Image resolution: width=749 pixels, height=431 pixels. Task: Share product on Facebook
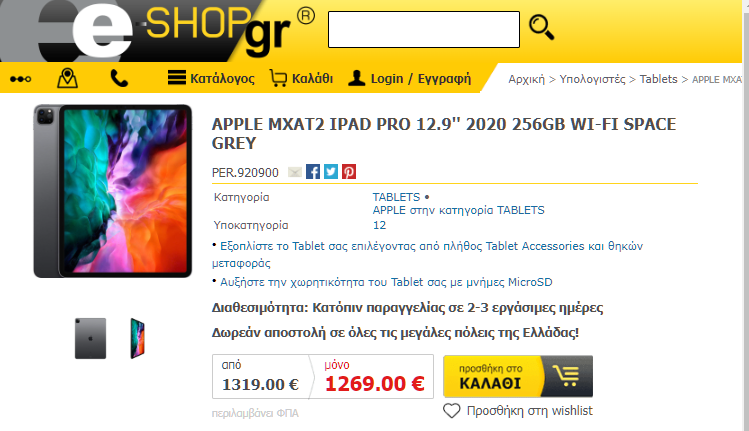tap(313, 172)
